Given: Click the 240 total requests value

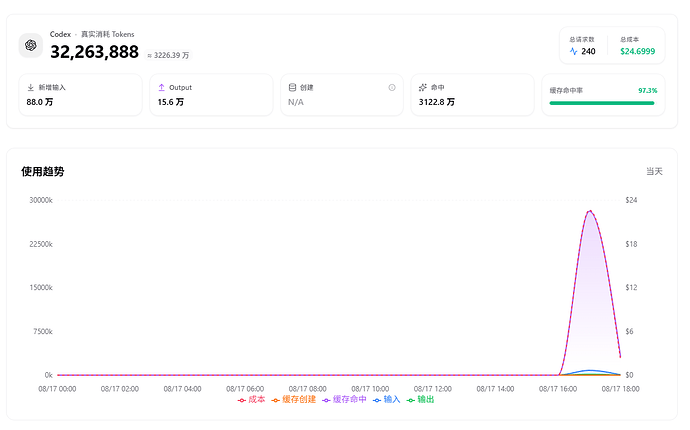Looking at the screenshot, I should (588, 51).
